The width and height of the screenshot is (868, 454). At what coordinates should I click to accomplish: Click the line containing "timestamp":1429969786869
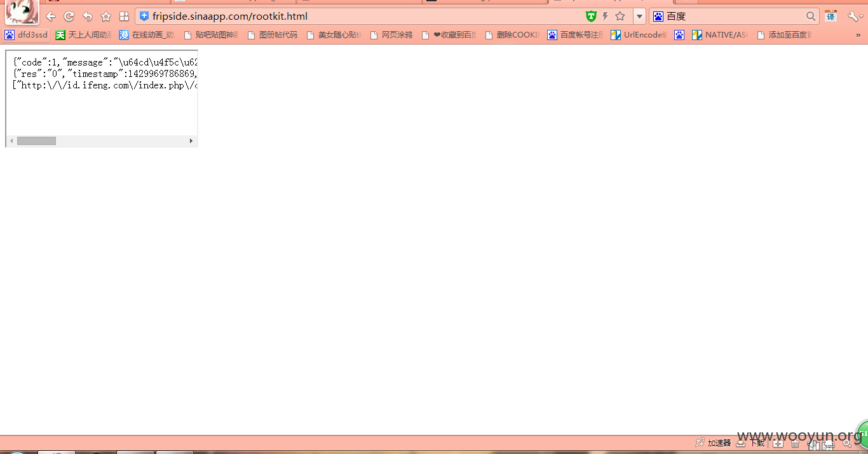point(105,74)
